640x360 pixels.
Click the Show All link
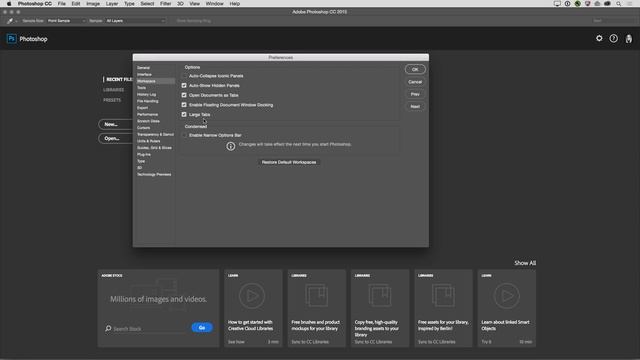click(x=525, y=263)
